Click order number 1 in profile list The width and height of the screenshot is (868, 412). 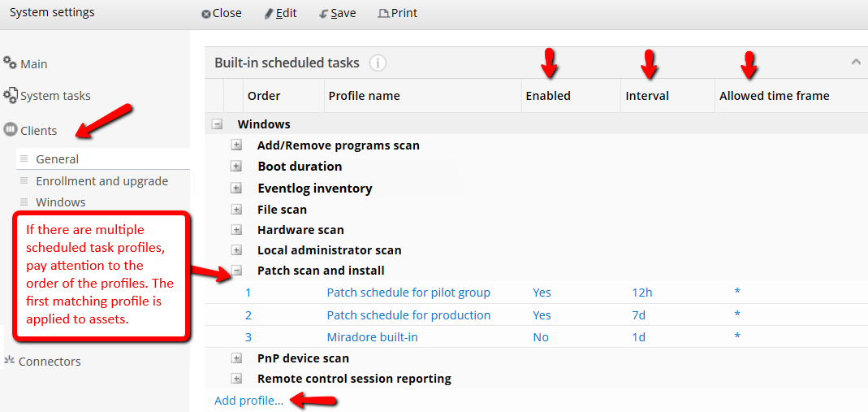[x=248, y=293]
